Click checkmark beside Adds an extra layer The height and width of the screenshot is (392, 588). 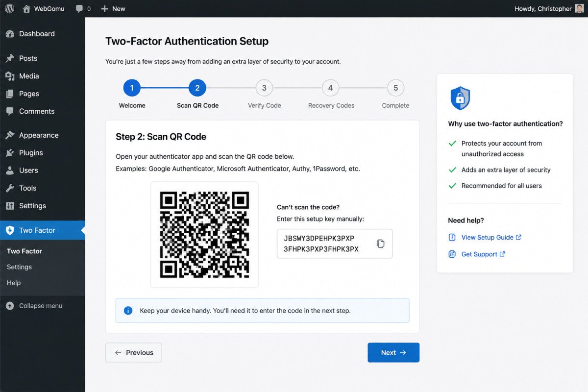[x=453, y=170]
